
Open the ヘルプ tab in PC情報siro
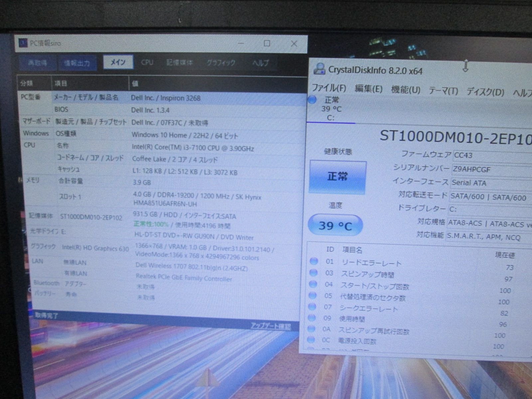261,63
